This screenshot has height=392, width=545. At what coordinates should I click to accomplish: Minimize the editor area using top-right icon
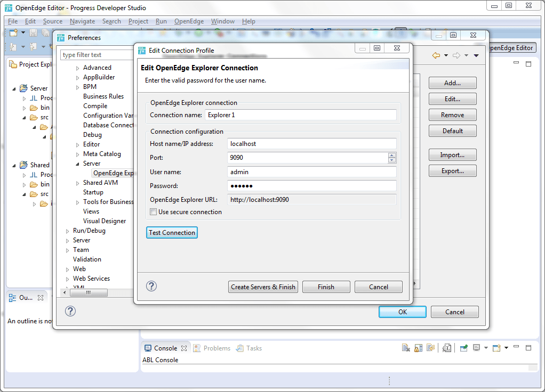(x=516, y=62)
